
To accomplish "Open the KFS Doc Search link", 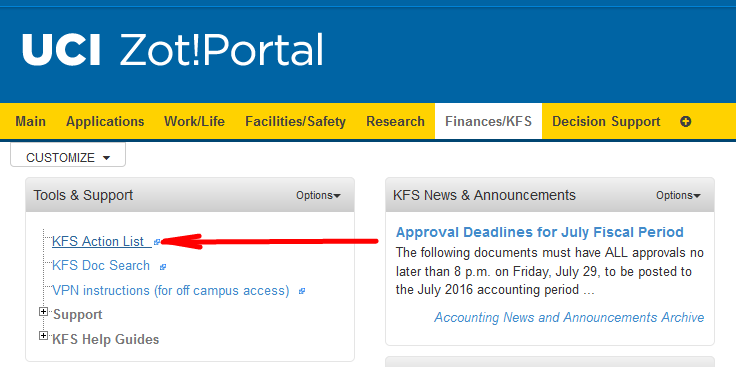I will (x=101, y=266).
